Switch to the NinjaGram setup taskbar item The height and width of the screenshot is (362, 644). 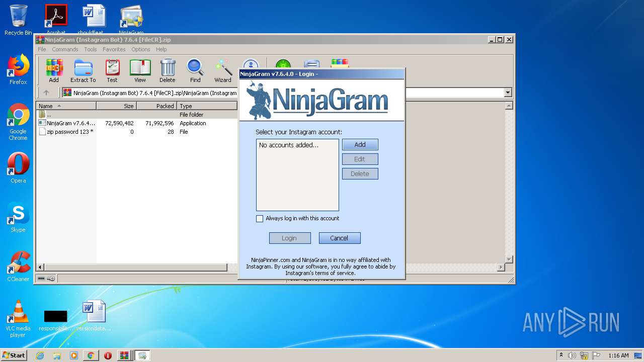(x=142, y=355)
